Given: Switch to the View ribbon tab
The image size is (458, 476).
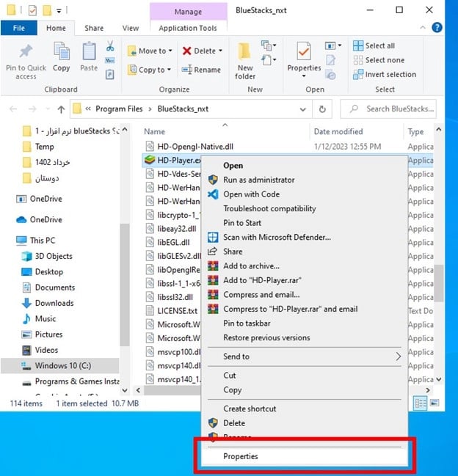Looking at the screenshot, I should coord(131,28).
